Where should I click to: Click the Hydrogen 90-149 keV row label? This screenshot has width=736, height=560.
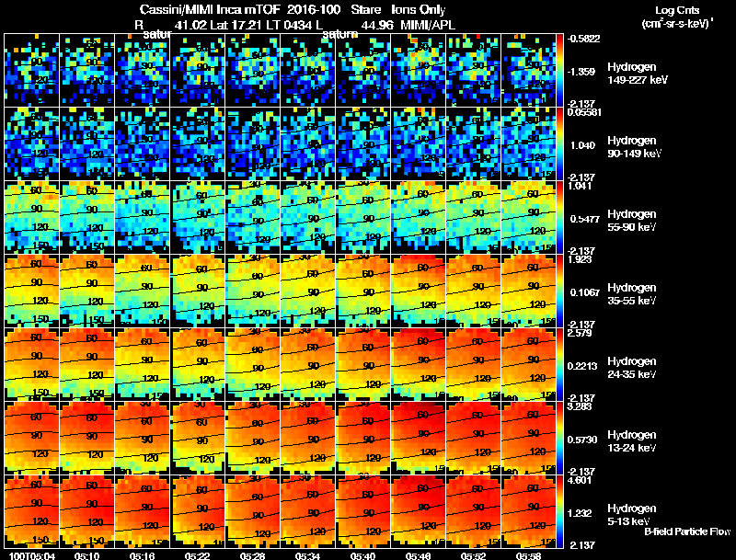634,147
